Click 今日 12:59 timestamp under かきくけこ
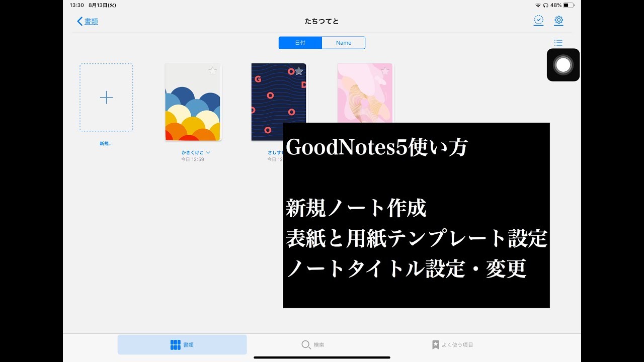644x362 pixels. (x=193, y=159)
